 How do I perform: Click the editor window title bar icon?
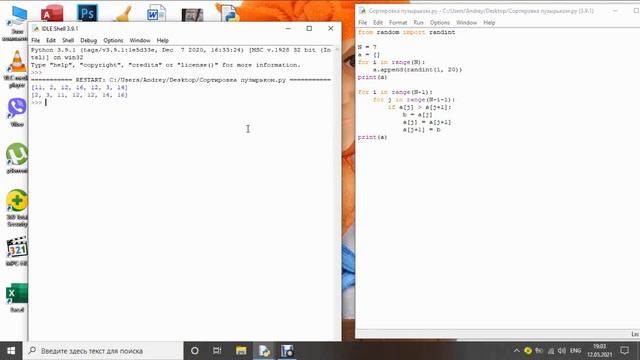pos(362,11)
